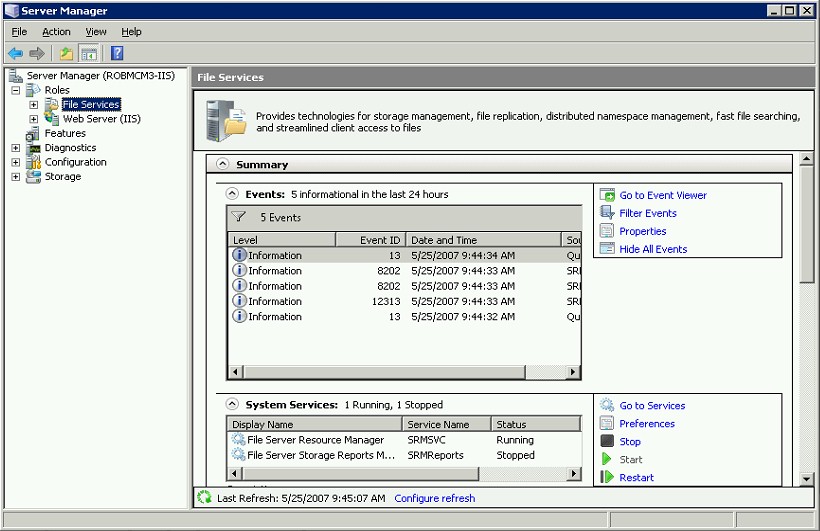Viewport: 820px width, 531px height.
Task: Click the services list left scroll arrow
Action: tap(234, 473)
